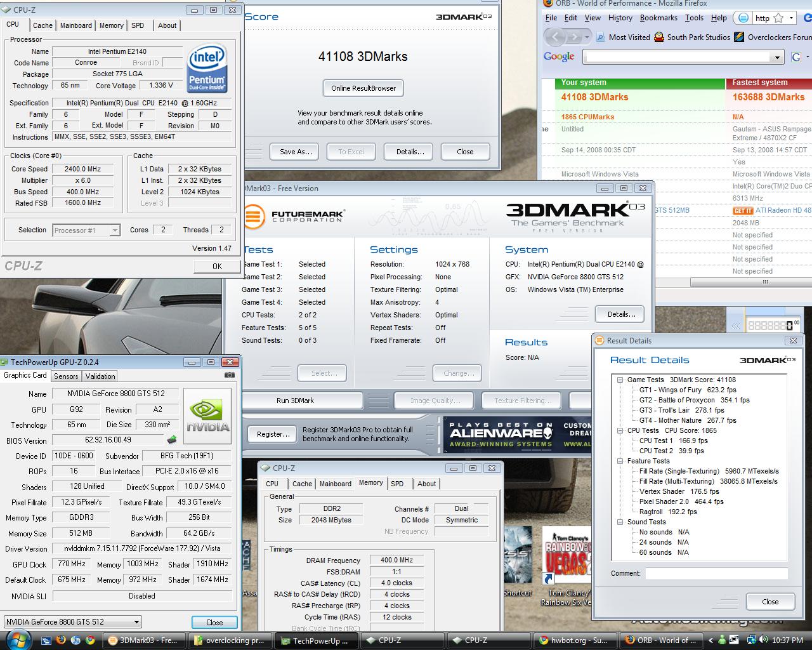This screenshot has height=650, width=812.
Task: Switch to overclocking taskbar window
Action: (230, 640)
